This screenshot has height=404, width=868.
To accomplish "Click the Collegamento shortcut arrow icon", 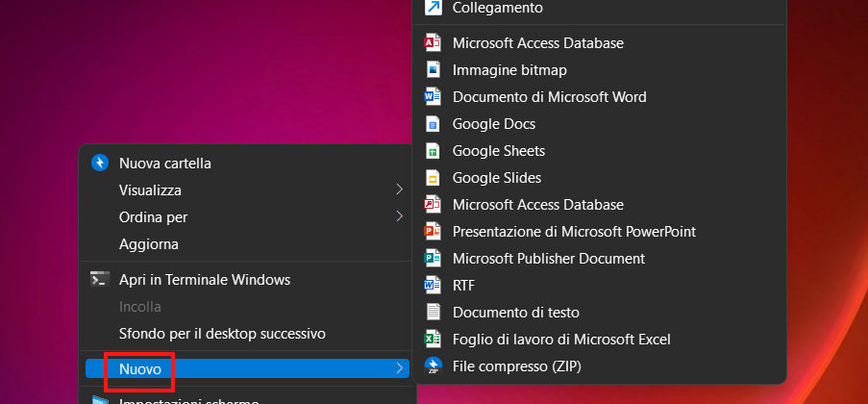I will point(433,8).
